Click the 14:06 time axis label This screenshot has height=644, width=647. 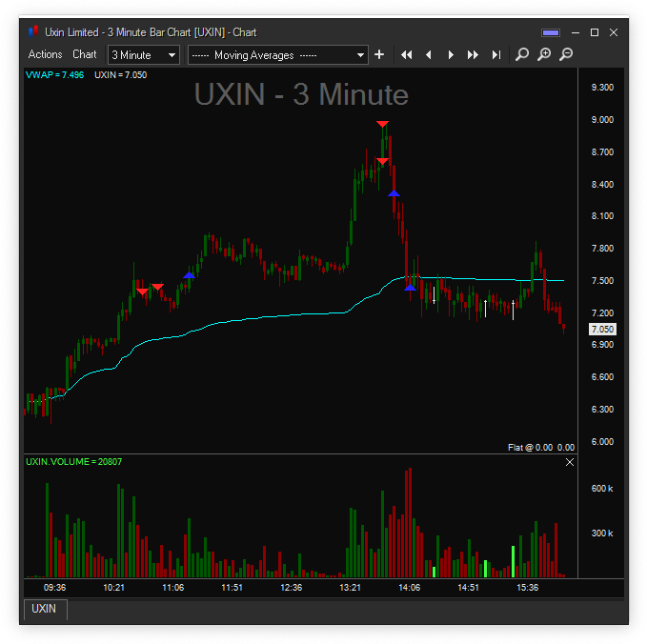pos(410,588)
